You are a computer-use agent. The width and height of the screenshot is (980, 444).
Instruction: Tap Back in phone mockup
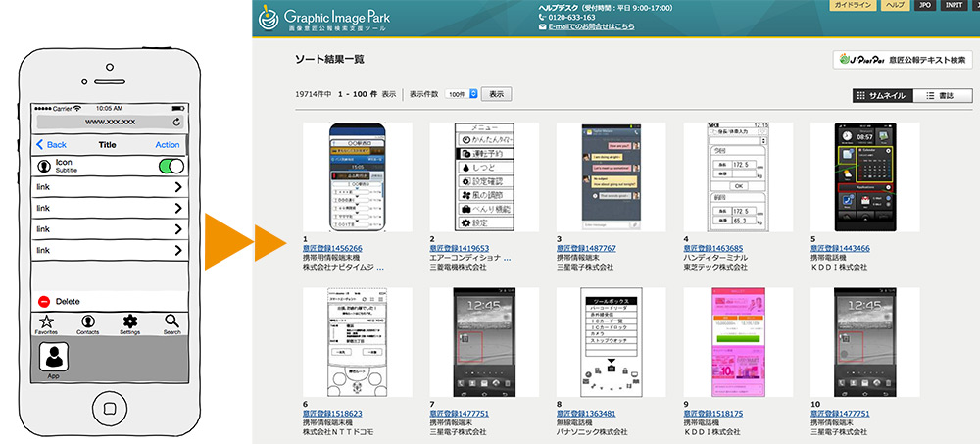click(51, 144)
